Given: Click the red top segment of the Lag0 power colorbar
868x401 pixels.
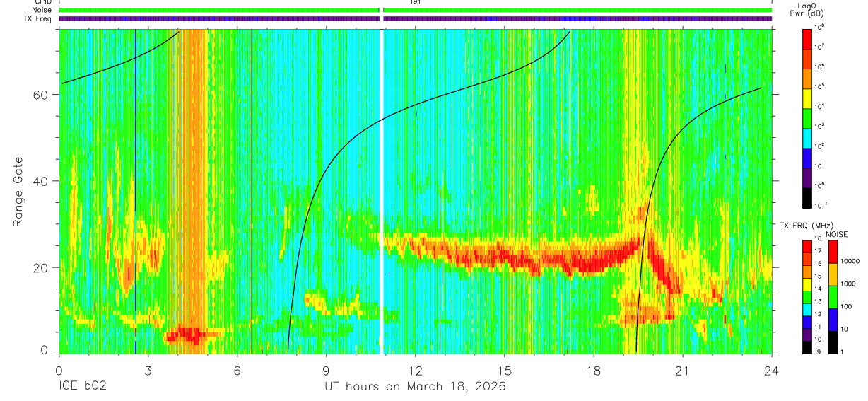Looking at the screenshot, I should [807, 38].
